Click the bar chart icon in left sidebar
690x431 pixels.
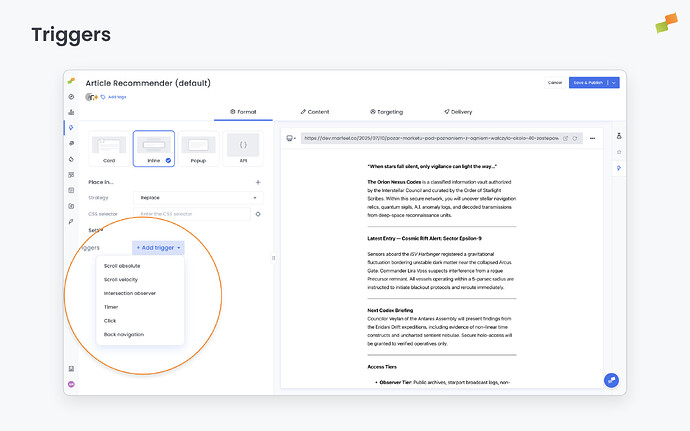[x=71, y=112]
